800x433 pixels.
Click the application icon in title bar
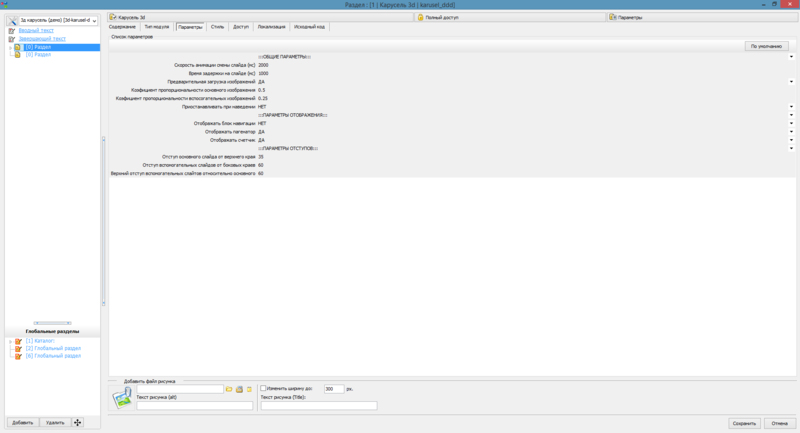(4, 4)
